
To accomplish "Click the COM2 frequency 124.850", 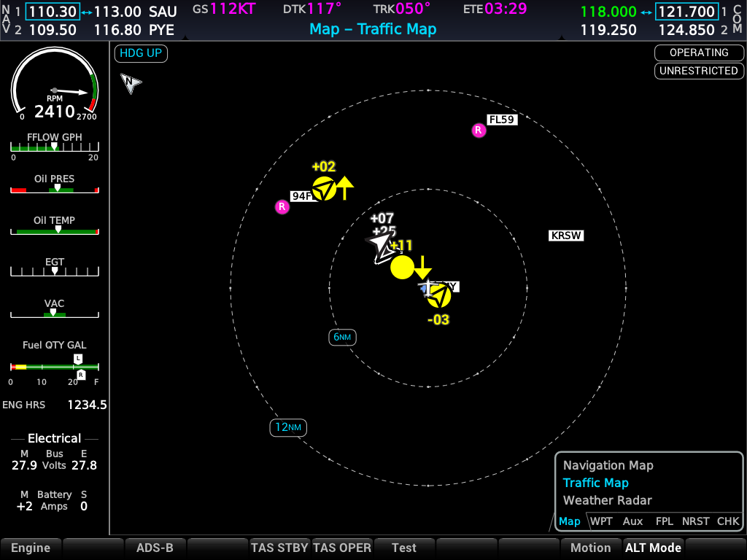I will click(686, 30).
